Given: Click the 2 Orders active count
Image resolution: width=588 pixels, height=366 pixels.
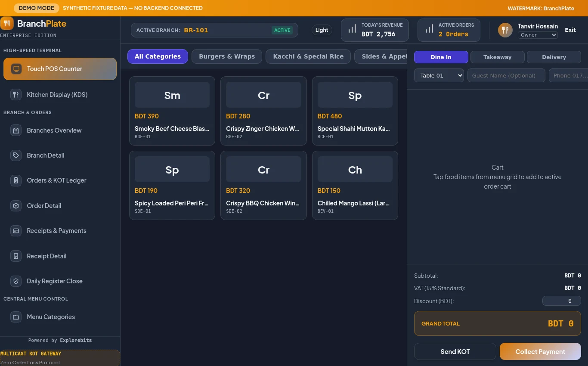Looking at the screenshot, I should tap(453, 34).
